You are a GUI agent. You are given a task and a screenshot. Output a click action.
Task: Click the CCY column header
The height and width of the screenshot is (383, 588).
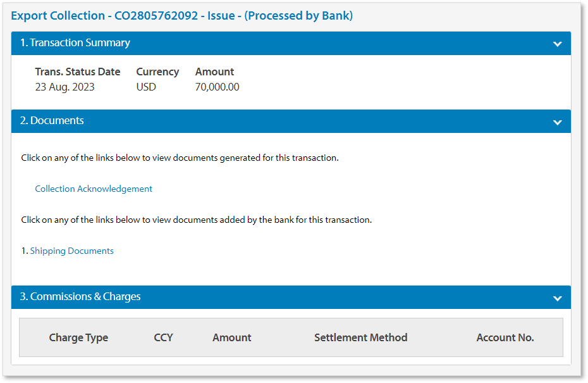[x=163, y=337]
